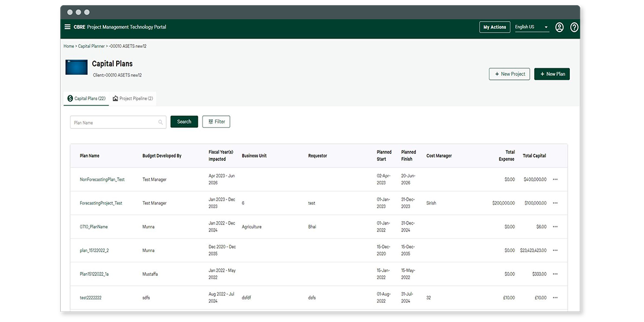
Task: Open more options for Plan15122022_1a row
Action: 555,274
